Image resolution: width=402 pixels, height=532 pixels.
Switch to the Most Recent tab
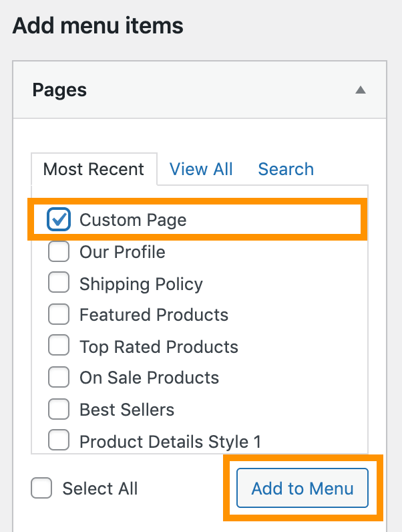94,169
